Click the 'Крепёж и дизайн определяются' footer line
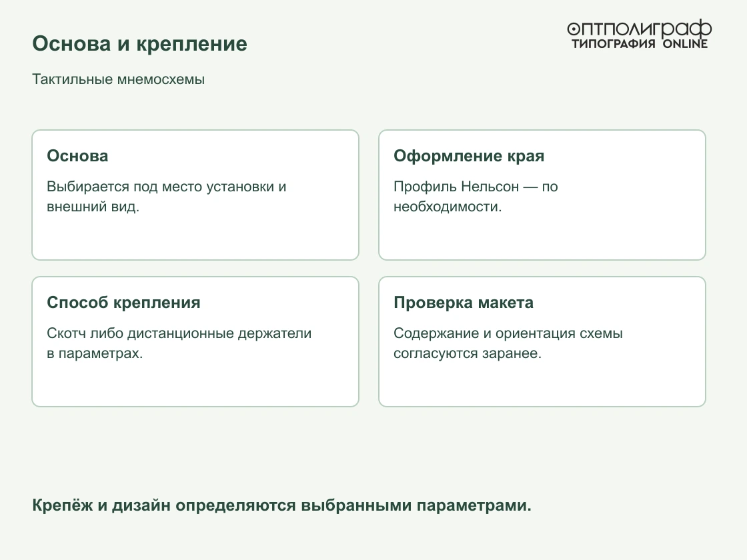This screenshot has width=747, height=560. pyautogui.click(x=281, y=505)
